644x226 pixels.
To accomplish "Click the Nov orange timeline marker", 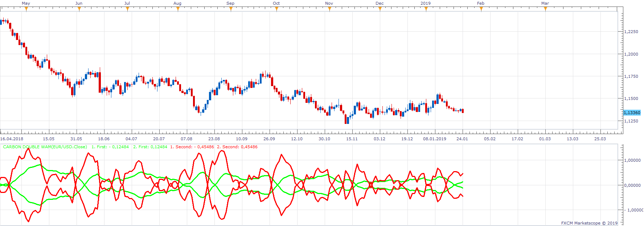I will point(329,9).
